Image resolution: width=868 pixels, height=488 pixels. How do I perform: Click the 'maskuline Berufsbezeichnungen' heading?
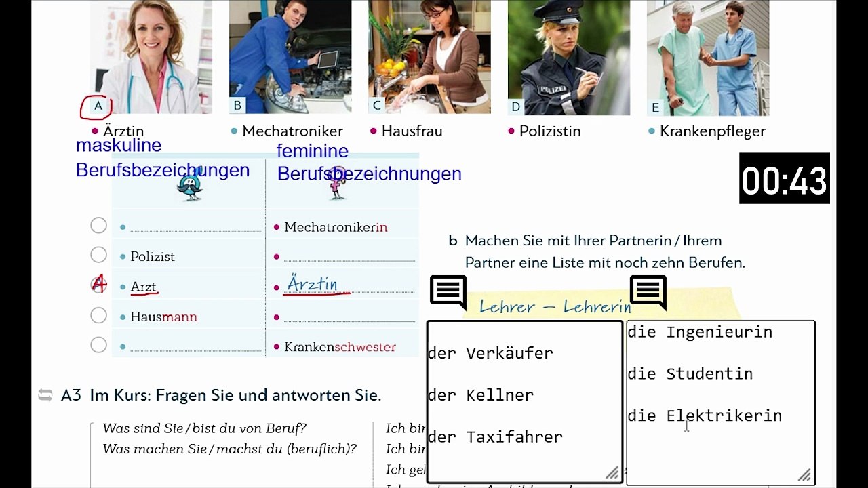pos(163,158)
